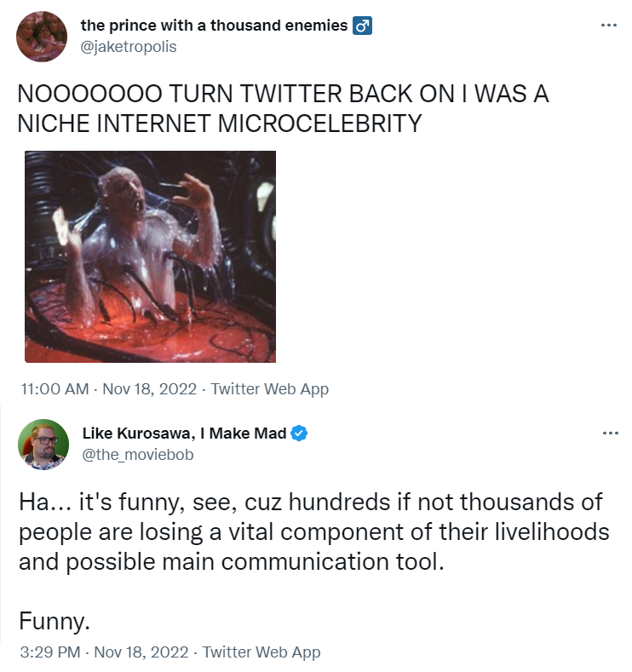The width and height of the screenshot is (632, 672).
Task: Click the blue verified badge
Action: (x=299, y=434)
